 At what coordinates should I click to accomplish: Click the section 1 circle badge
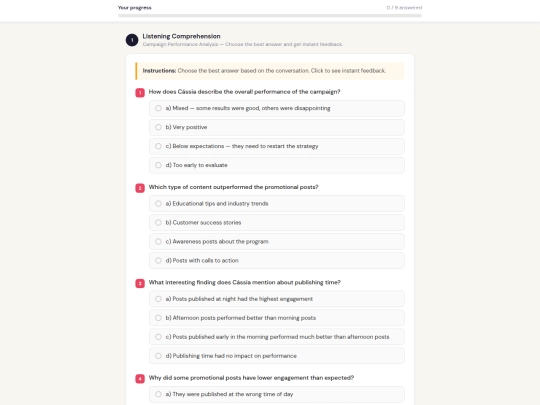(132, 40)
